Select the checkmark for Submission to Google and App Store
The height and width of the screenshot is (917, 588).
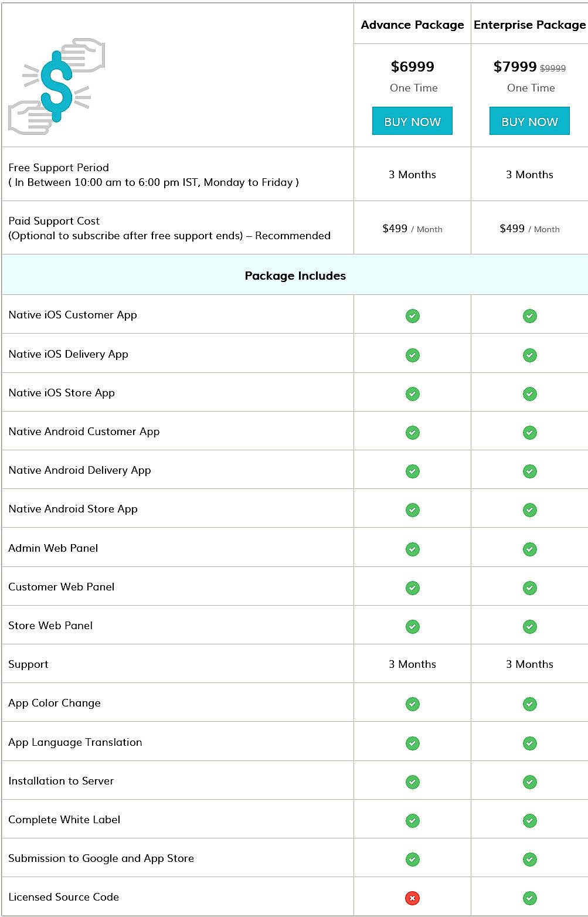(x=412, y=858)
